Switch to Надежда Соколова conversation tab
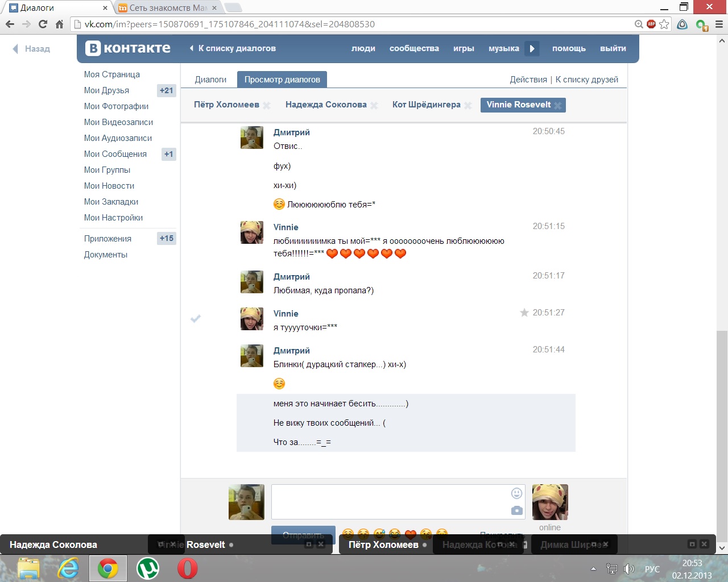 coord(326,105)
